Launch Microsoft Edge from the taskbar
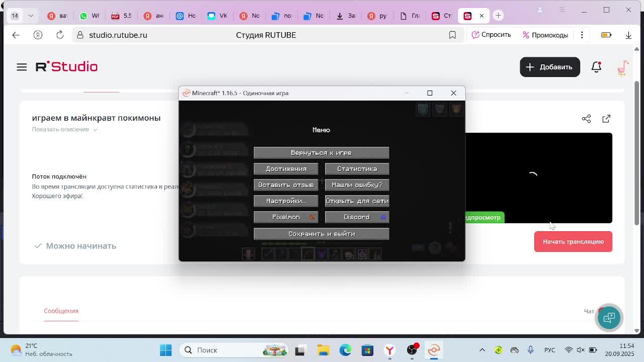Image resolution: width=644 pixels, height=362 pixels. click(345, 350)
